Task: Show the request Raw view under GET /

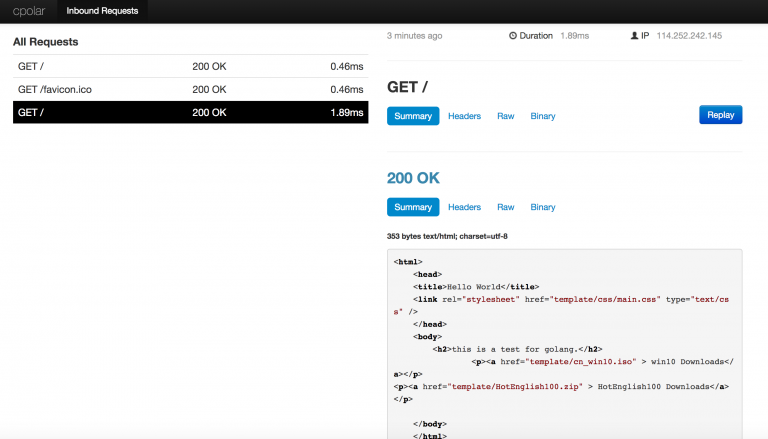Action: 506,116
